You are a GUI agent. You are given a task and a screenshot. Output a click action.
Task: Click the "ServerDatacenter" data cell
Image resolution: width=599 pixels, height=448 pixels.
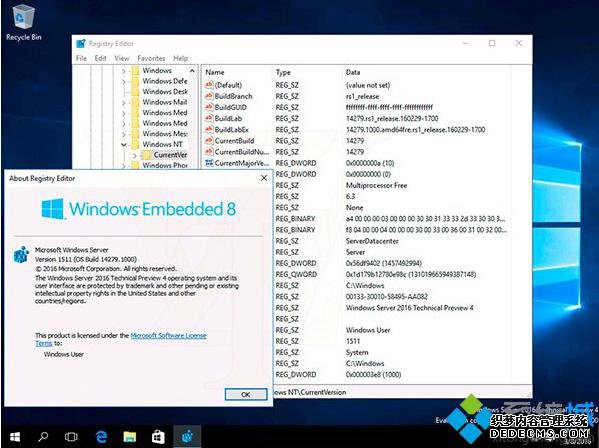tap(372, 241)
